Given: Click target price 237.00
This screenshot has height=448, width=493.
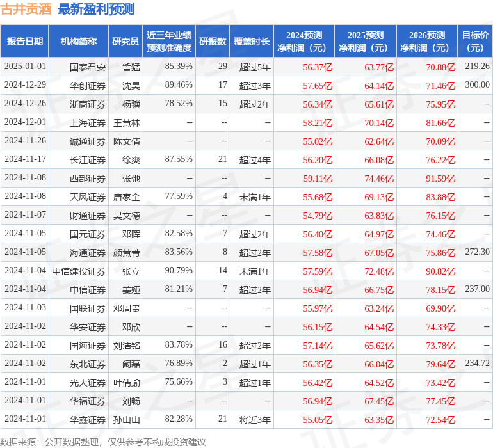Looking at the screenshot, I should pos(477,289).
